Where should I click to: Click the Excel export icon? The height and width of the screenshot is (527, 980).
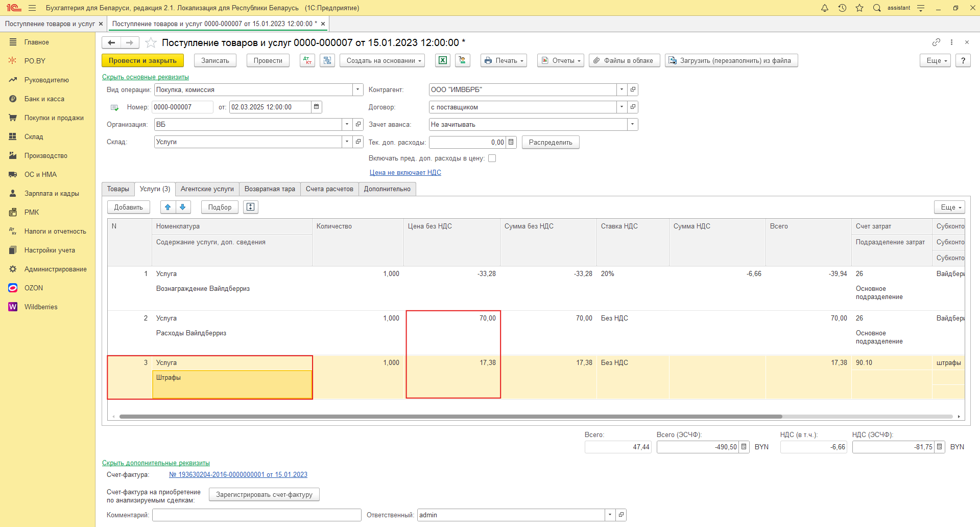(x=442, y=60)
